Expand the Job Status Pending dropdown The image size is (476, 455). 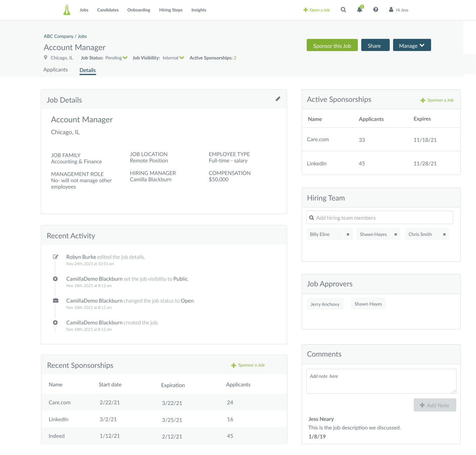pos(125,58)
